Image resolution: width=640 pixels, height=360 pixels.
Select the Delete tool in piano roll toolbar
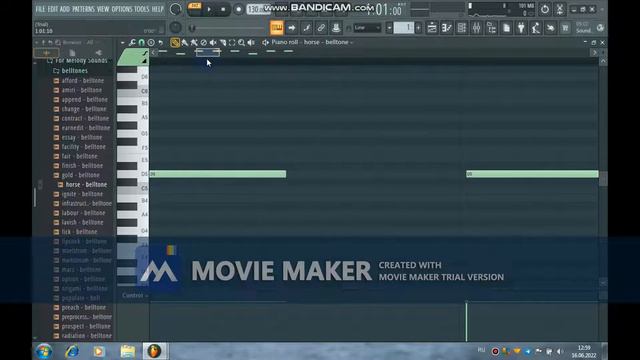(204, 42)
